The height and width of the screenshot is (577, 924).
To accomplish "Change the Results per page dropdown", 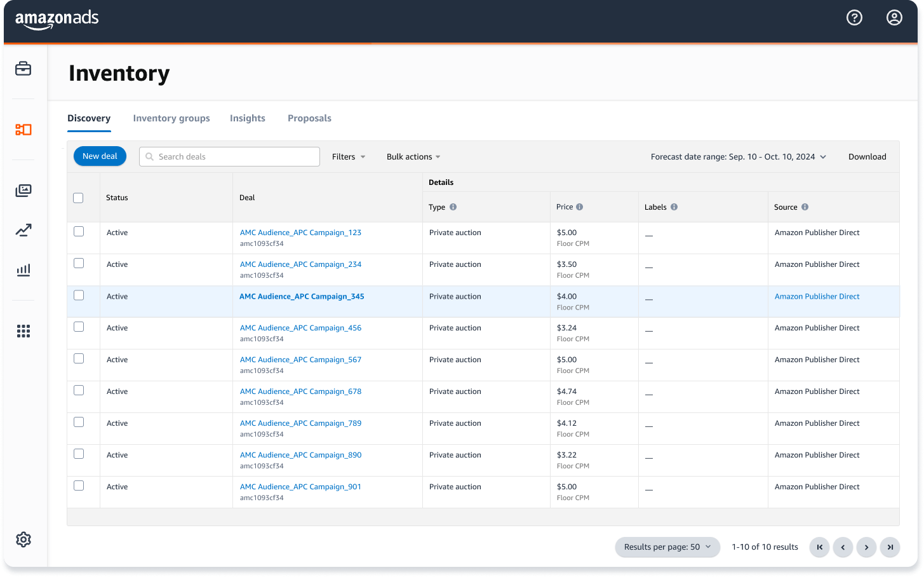I will [x=667, y=547].
